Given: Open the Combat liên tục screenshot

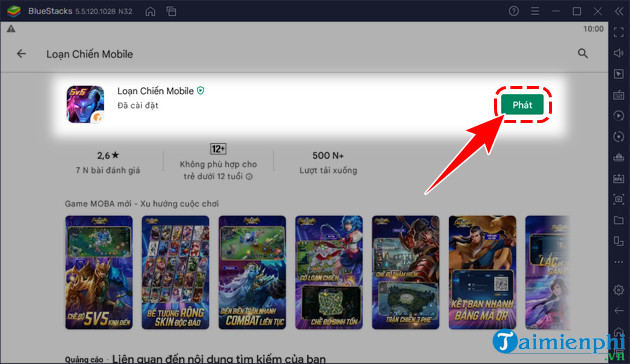Looking at the screenshot, I should click(252, 272).
